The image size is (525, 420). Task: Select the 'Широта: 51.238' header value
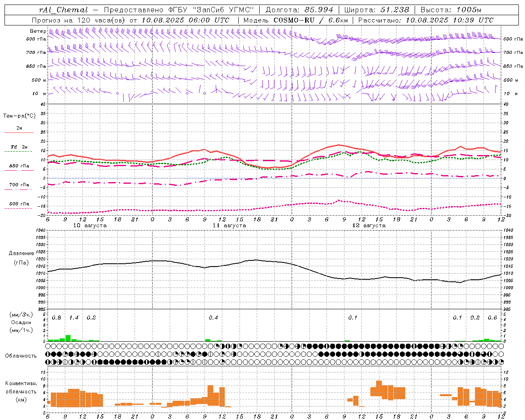pos(377,10)
